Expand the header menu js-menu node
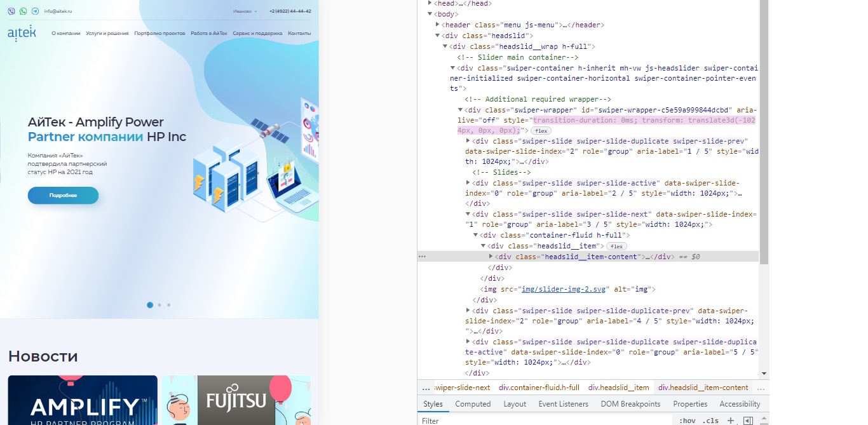Viewport: 868px width, 425px height. (x=437, y=25)
